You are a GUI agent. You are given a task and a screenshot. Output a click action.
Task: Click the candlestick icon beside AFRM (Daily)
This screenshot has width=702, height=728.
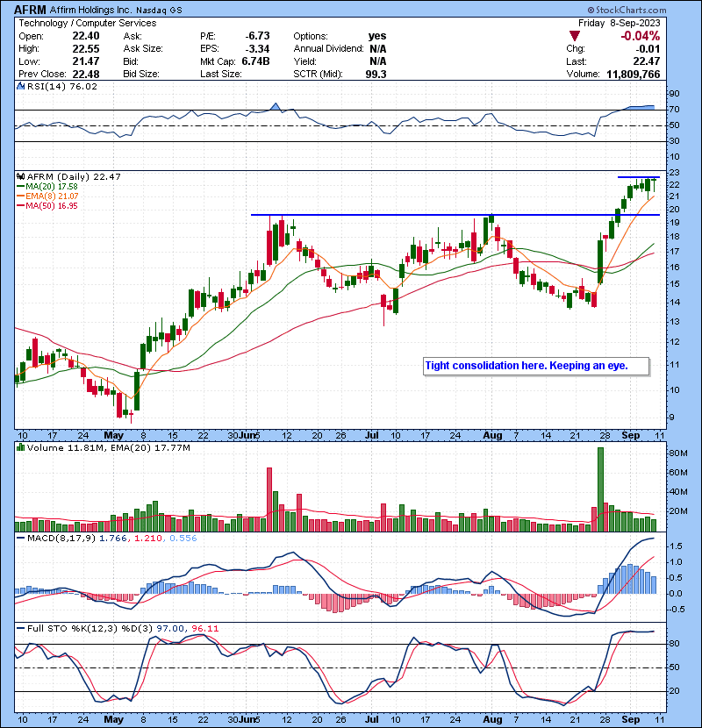click(20, 177)
